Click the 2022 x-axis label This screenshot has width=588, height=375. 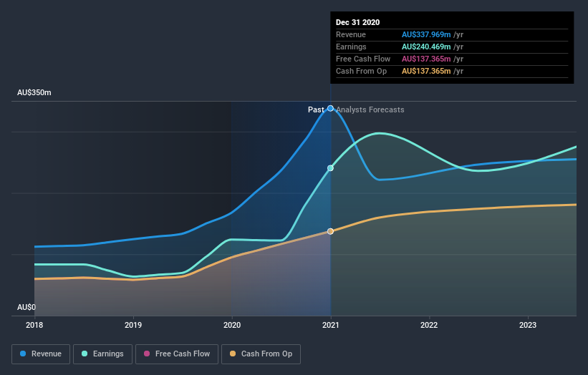(429, 325)
